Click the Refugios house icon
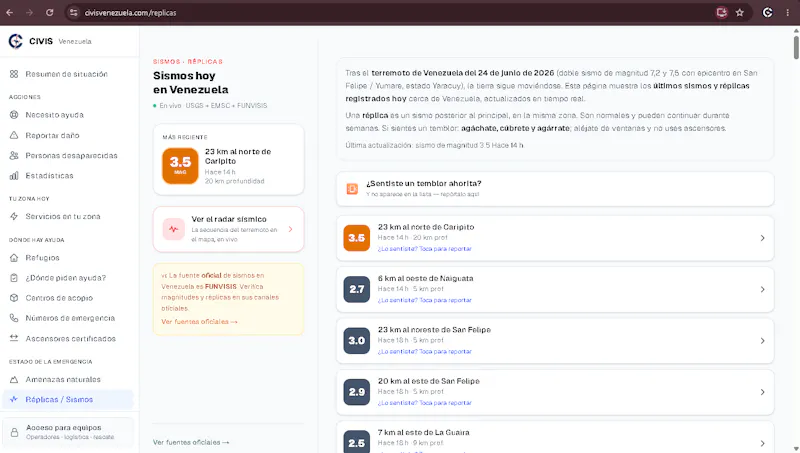 pyautogui.click(x=14, y=258)
